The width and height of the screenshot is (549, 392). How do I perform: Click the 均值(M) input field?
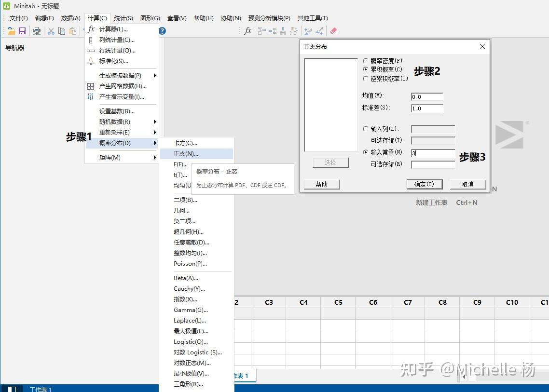[426, 96]
